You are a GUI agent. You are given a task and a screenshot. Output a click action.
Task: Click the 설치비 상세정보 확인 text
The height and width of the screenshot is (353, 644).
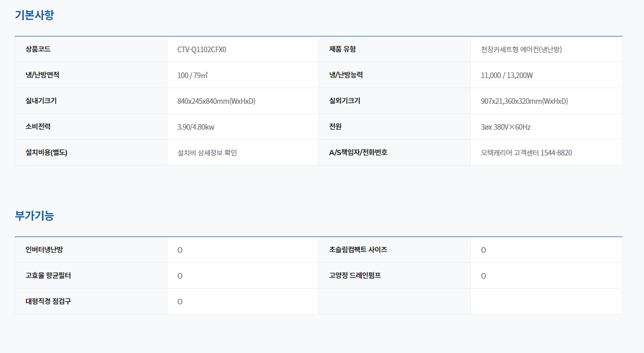pyautogui.click(x=207, y=152)
